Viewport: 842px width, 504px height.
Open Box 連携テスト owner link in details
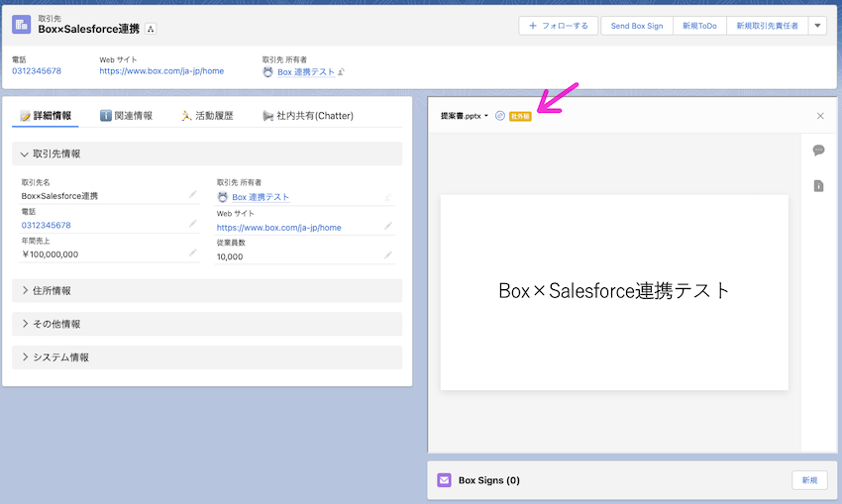coord(261,197)
